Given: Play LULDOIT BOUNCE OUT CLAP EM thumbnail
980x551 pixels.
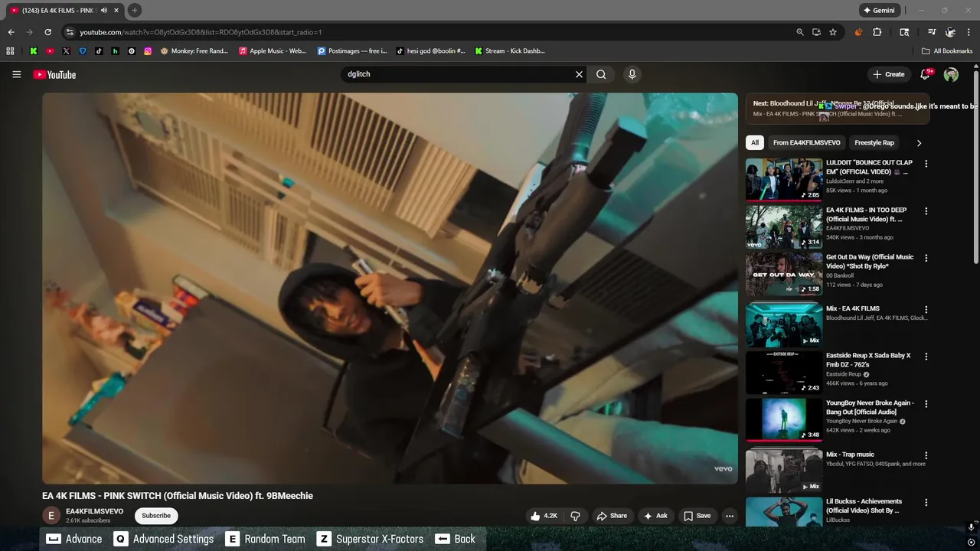Looking at the screenshot, I should (x=784, y=179).
